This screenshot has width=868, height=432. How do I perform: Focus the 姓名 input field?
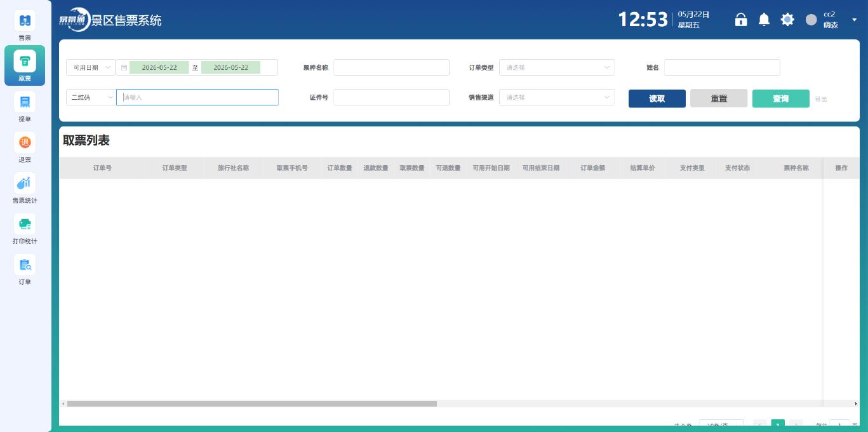point(722,67)
